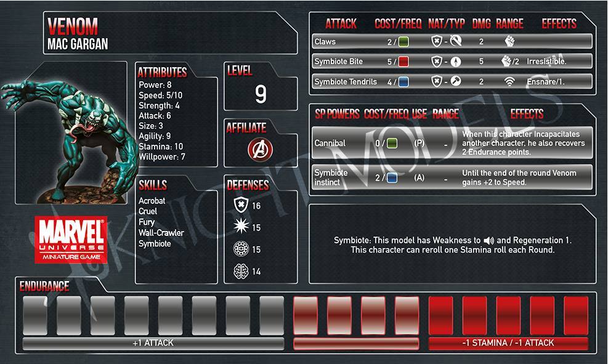Click the 'DEFENSES' panel heading
Screen dimensions: 608x364
point(248,185)
